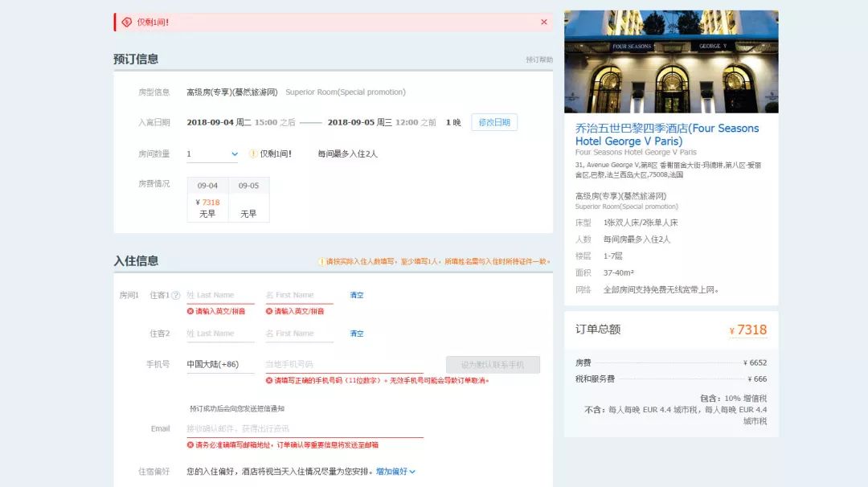This screenshot has width=868, height=487.
Task: Click the help icon beside 住客1
Action: tap(177, 295)
